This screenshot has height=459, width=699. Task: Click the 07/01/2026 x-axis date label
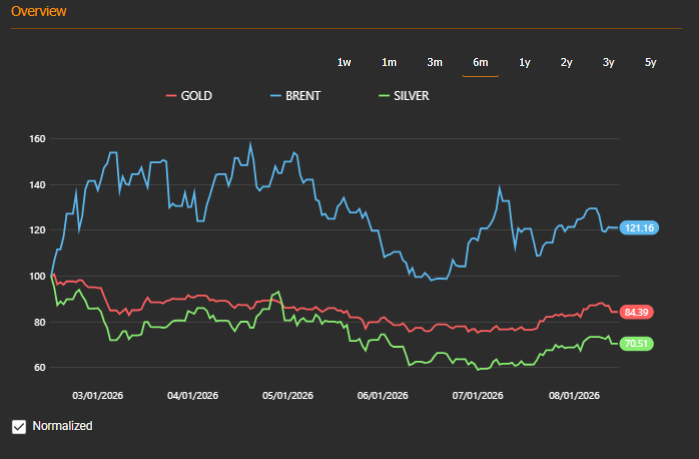pyautogui.click(x=477, y=396)
